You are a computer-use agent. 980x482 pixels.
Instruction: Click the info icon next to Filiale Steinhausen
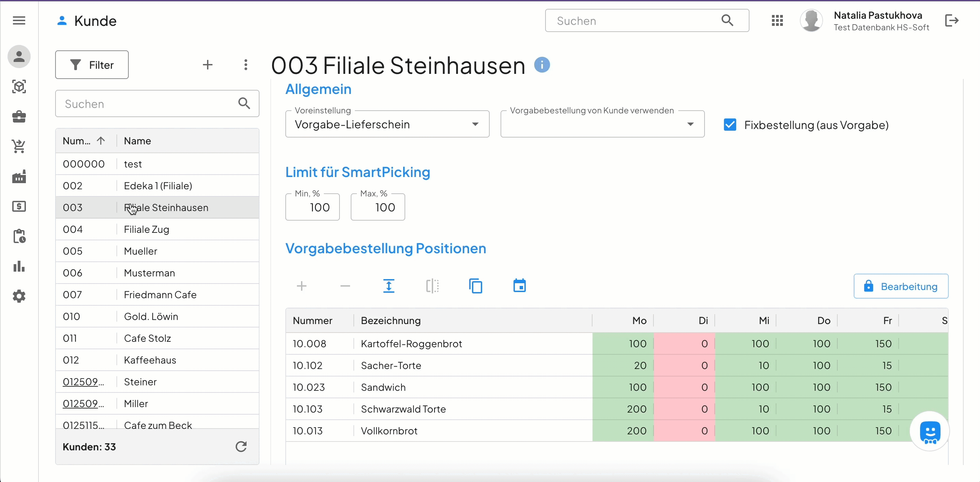point(542,65)
